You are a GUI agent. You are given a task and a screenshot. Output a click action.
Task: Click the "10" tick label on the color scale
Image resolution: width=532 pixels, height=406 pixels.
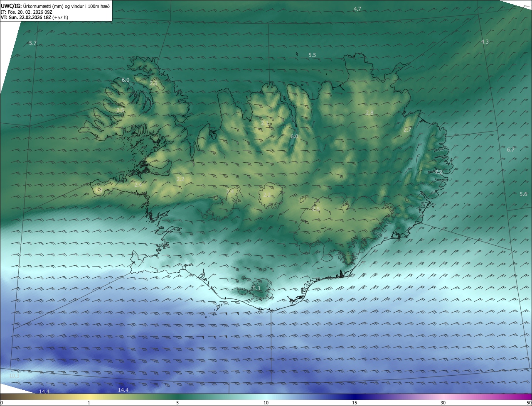[x=266, y=403]
